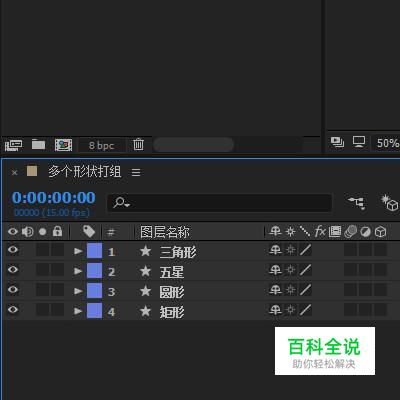Click the frame blending column header icon
This screenshot has height=400, width=400.
(x=335, y=231)
